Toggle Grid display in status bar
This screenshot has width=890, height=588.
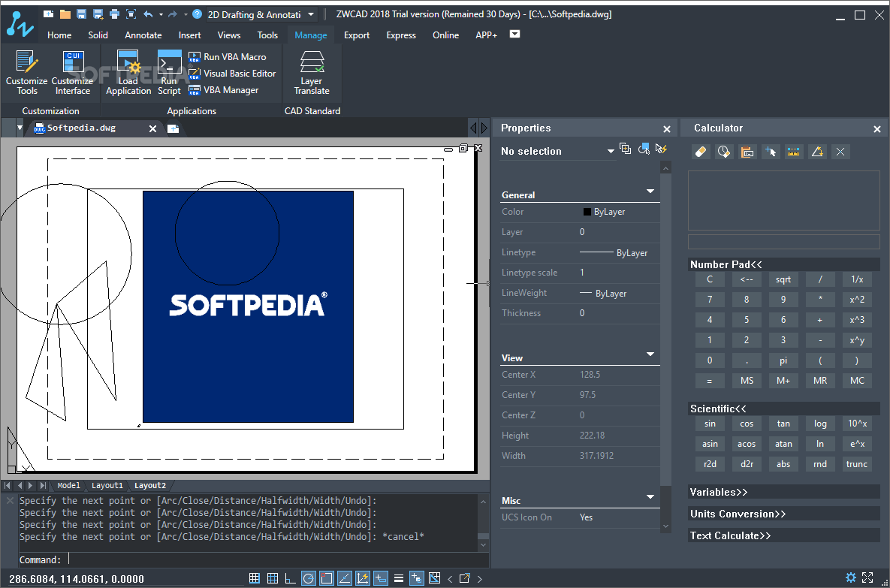pyautogui.click(x=273, y=578)
